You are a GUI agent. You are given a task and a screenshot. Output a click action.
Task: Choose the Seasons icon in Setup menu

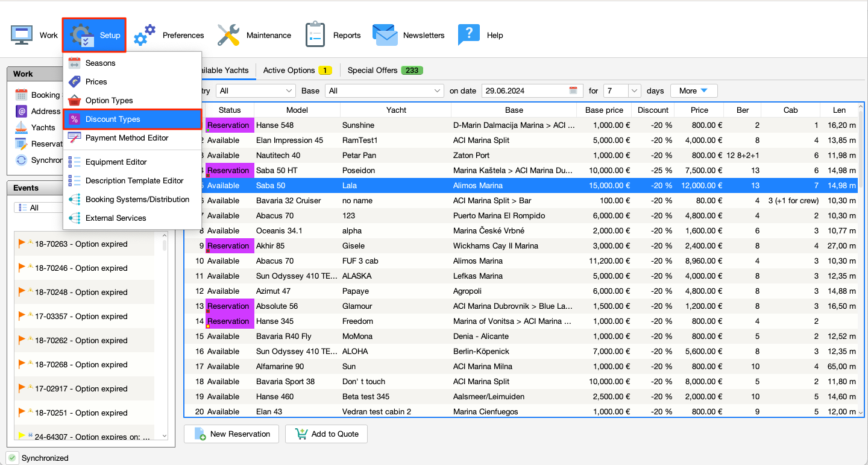74,63
